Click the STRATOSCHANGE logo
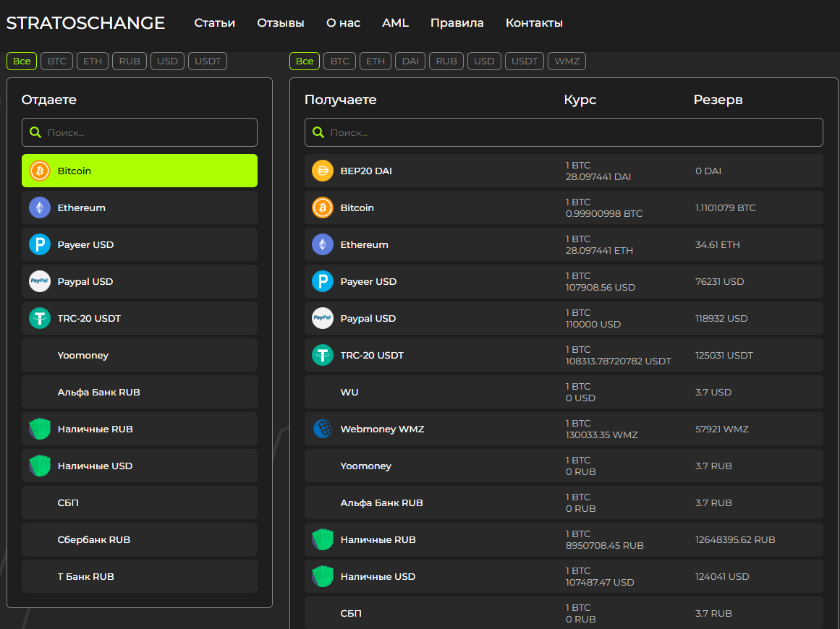This screenshot has width=840, height=629. point(85,23)
